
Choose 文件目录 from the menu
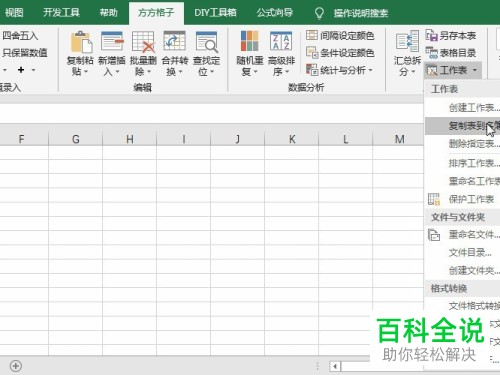(463, 253)
